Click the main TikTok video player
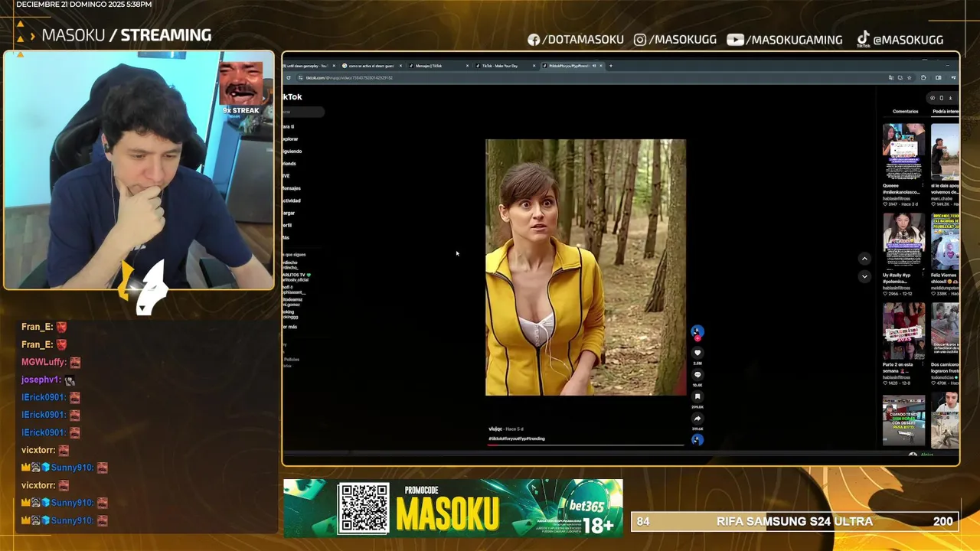The image size is (980, 551). click(x=586, y=267)
